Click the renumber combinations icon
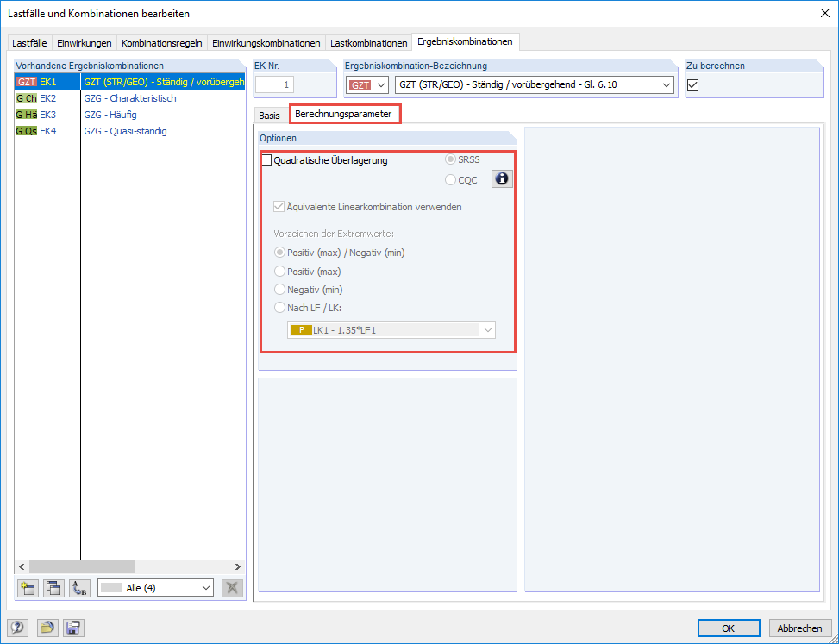This screenshot has width=839, height=644. click(x=79, y=588)
